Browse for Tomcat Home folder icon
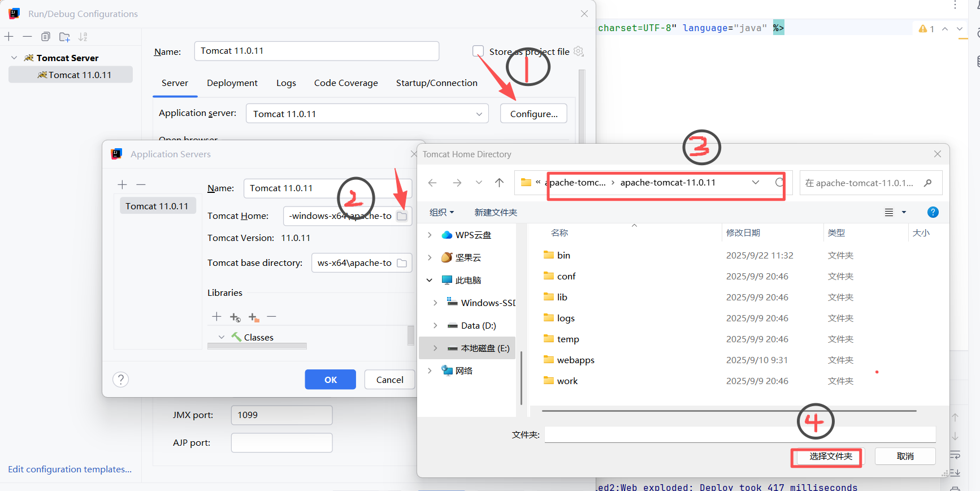Image resolution: width=980 pixels, height=491 pixels. pyautogui.click(x=402, y=216)
